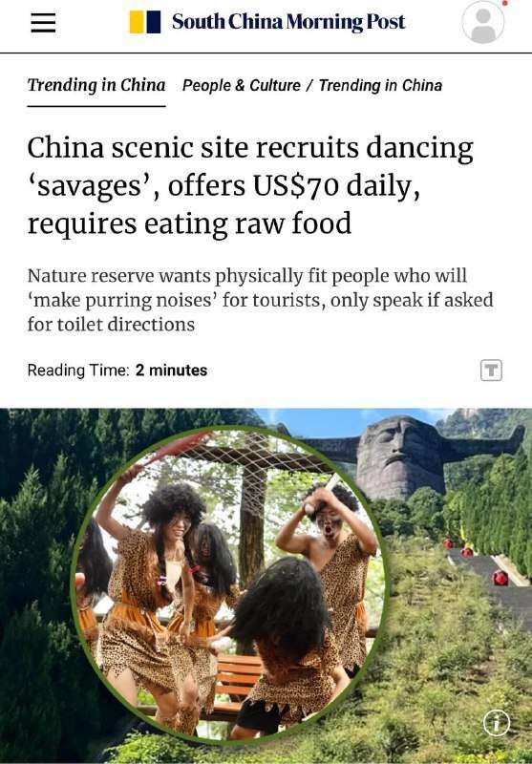
Task: Open the circular dancers photo inset
Action: (229, 584)
